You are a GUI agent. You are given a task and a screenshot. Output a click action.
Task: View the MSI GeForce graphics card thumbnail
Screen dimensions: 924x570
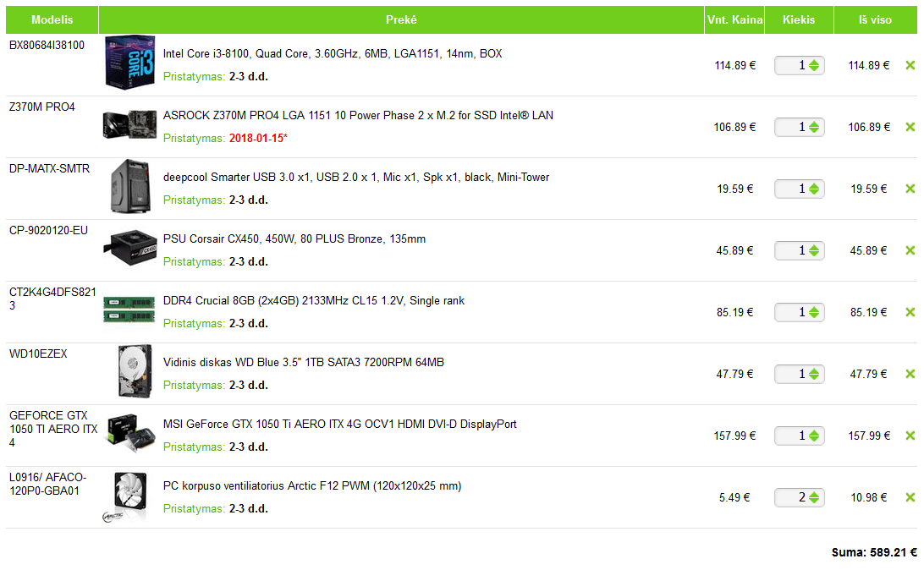130,433
